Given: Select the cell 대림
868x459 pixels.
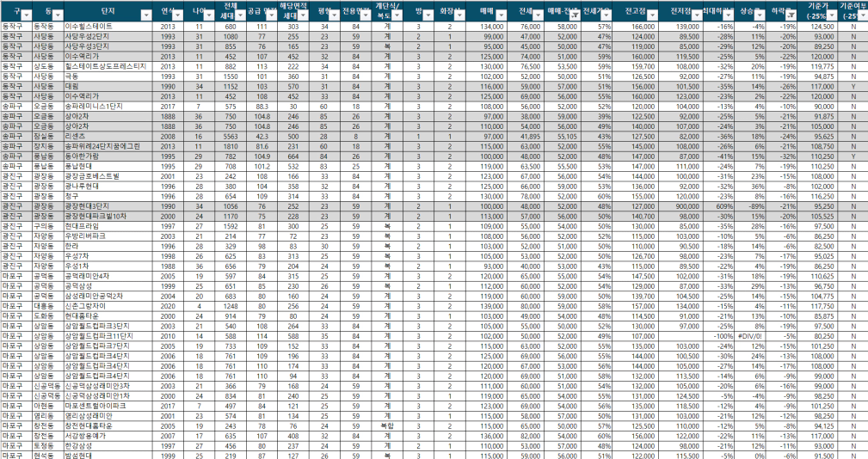Looking at the screenshot, I should (108, 86).
